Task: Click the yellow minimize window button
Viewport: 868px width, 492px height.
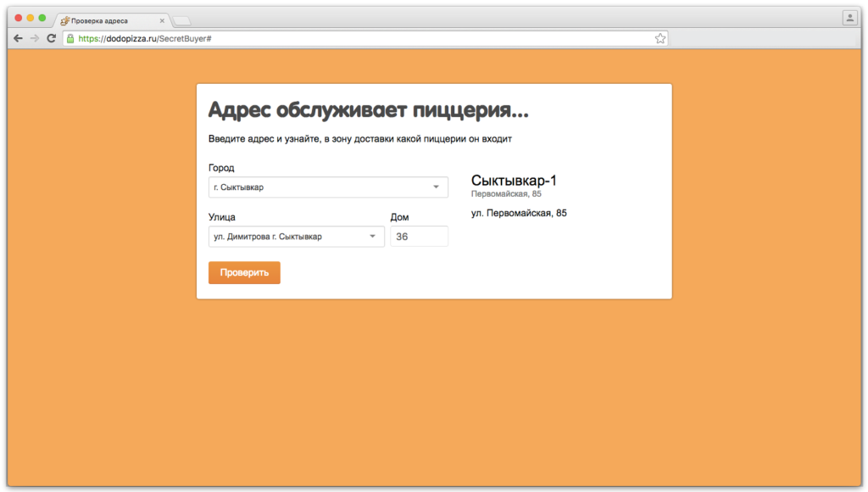Action: (x=30, y=18)
